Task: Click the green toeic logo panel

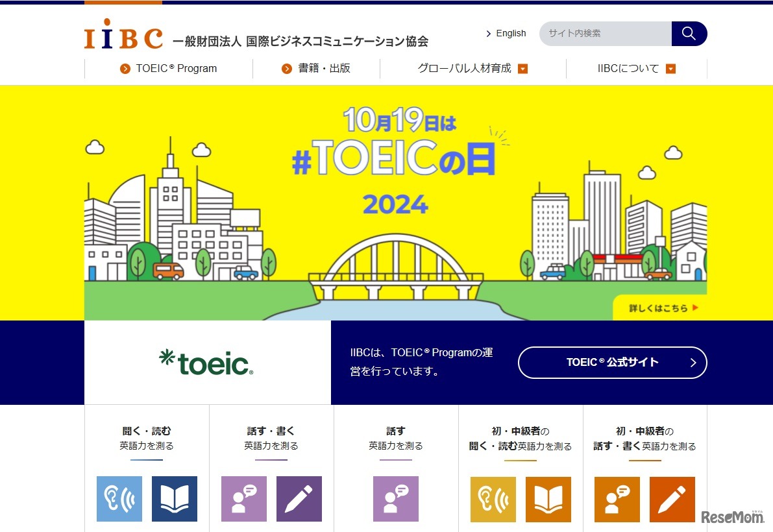Action: (207, 363)
